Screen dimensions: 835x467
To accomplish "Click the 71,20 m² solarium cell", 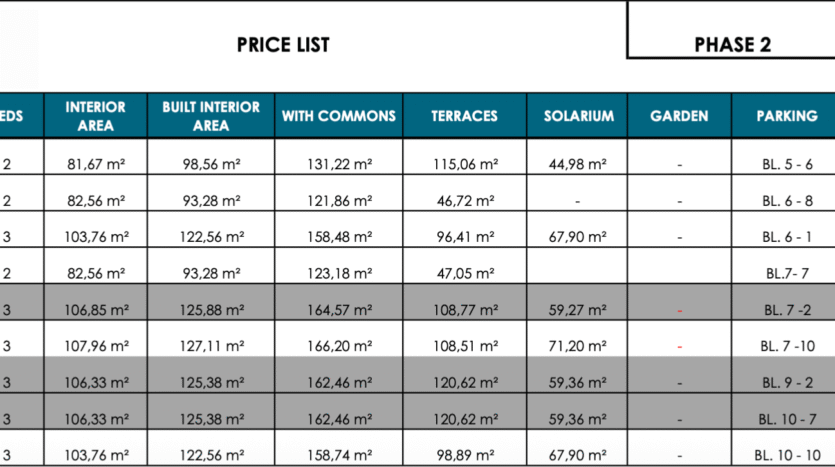I will [x=578, y=339].
